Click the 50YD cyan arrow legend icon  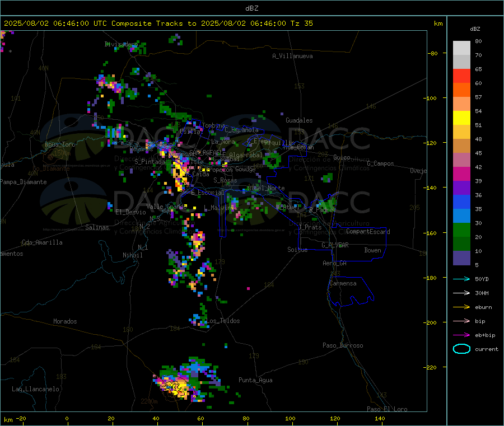click(x=461, y=279)
